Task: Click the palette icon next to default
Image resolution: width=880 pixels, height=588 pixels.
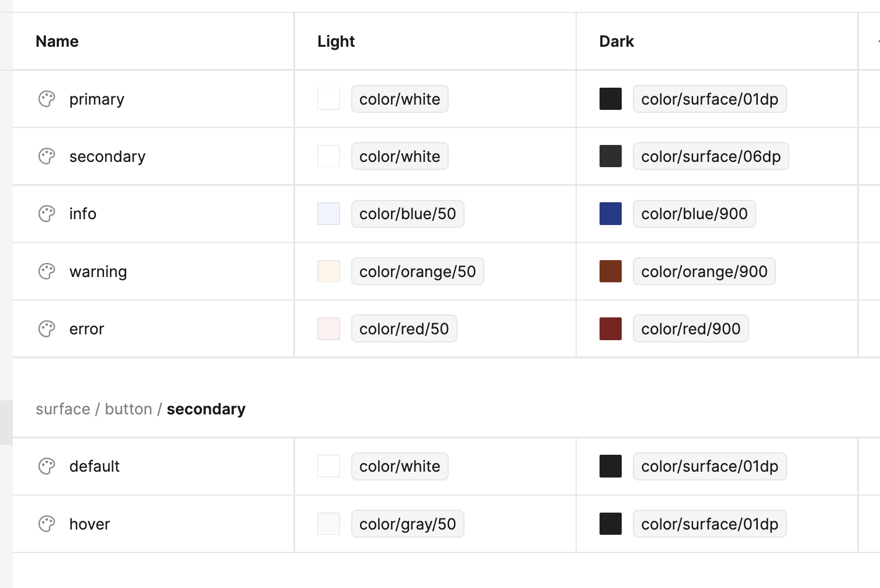Action: coord(46,466)
